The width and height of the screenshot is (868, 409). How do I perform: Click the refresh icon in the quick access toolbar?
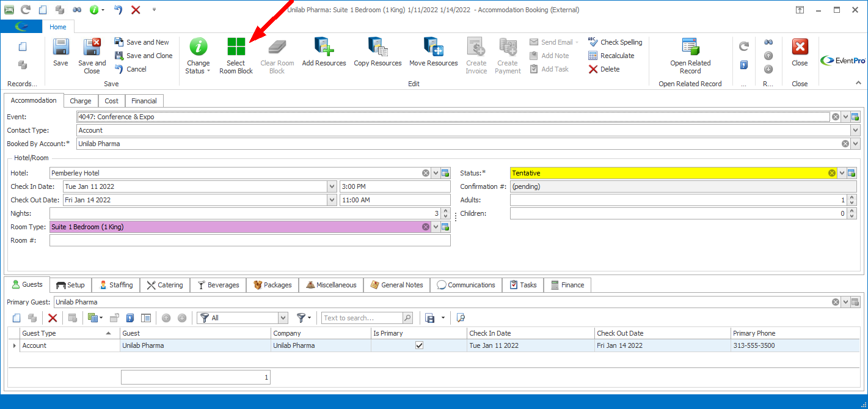click(26, 10)
